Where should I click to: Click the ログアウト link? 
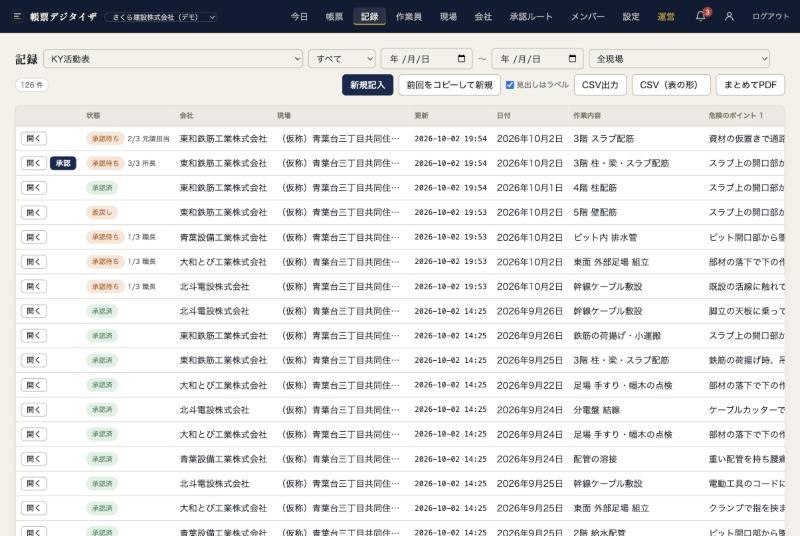click(770, 16)
